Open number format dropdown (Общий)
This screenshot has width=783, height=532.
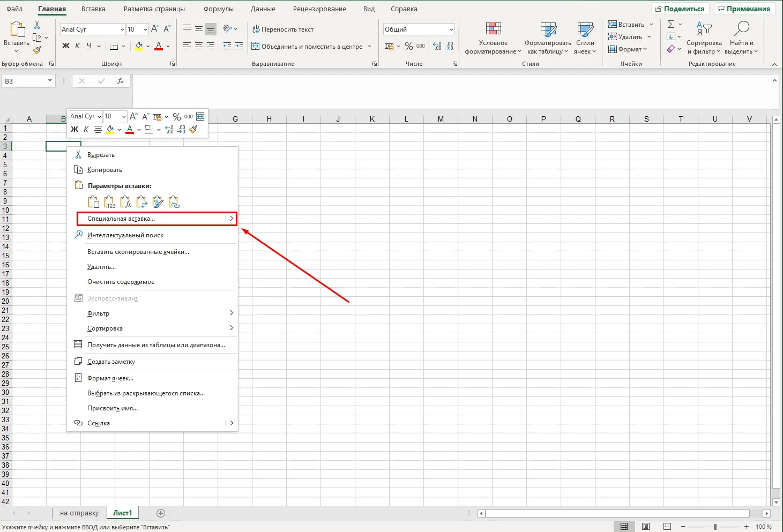[x=451, y=29]
